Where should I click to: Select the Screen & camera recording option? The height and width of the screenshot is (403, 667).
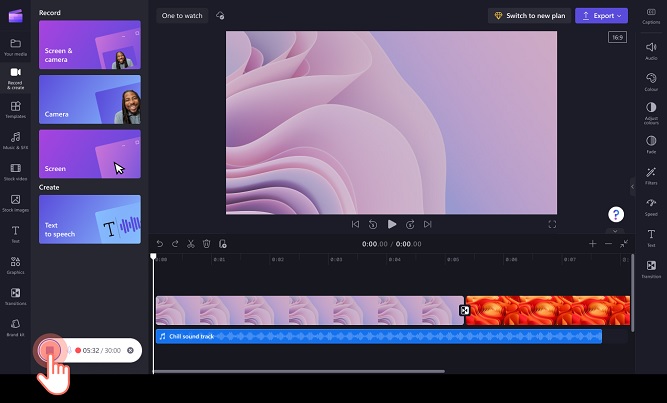89,45
